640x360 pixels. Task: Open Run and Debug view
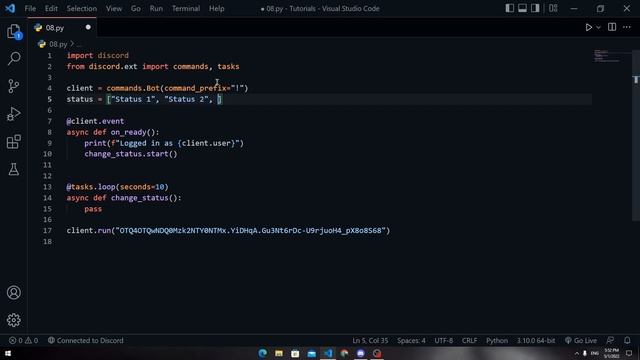click(x=13, y=114)
